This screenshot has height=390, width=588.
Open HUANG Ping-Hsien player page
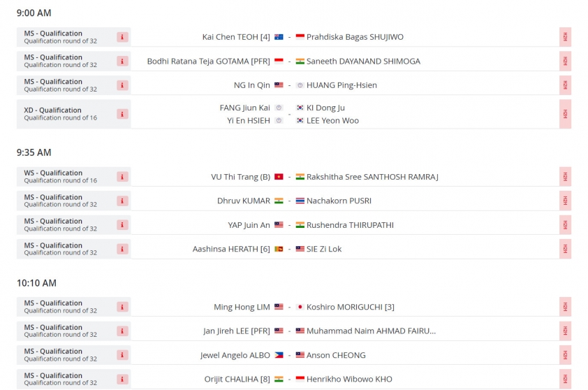[341, 85]
